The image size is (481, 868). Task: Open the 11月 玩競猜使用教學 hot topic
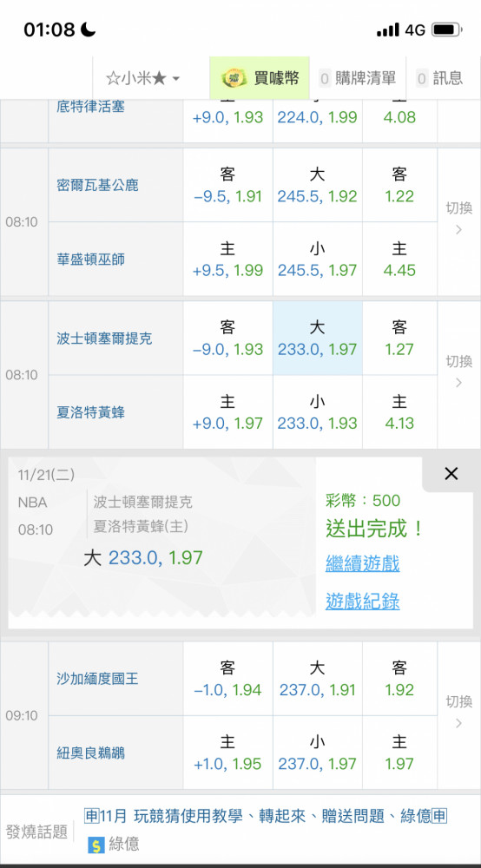(x=265, y=815)
